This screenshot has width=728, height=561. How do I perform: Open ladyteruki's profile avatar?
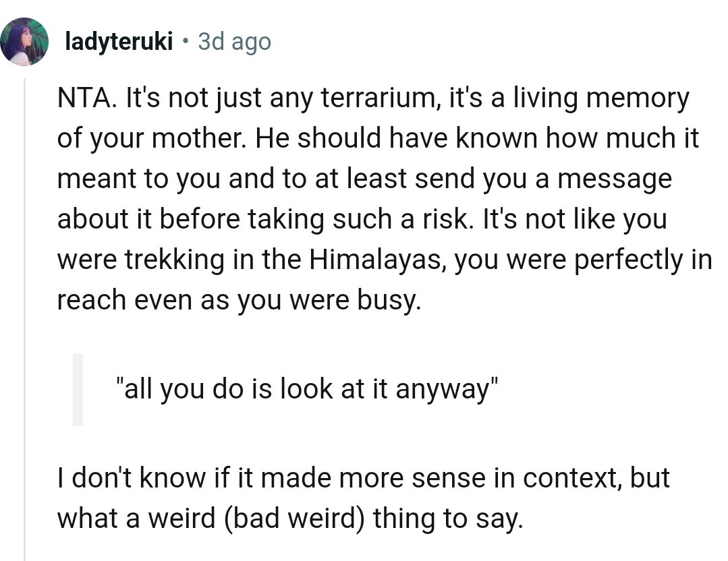(25, 42)
